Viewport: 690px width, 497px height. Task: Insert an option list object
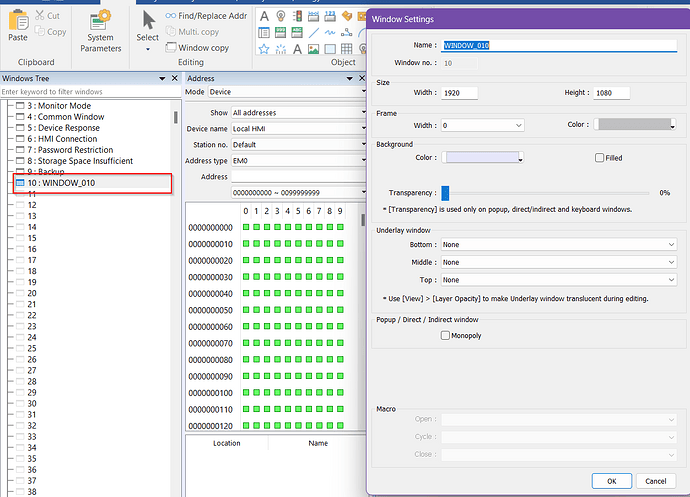point(264,33)
